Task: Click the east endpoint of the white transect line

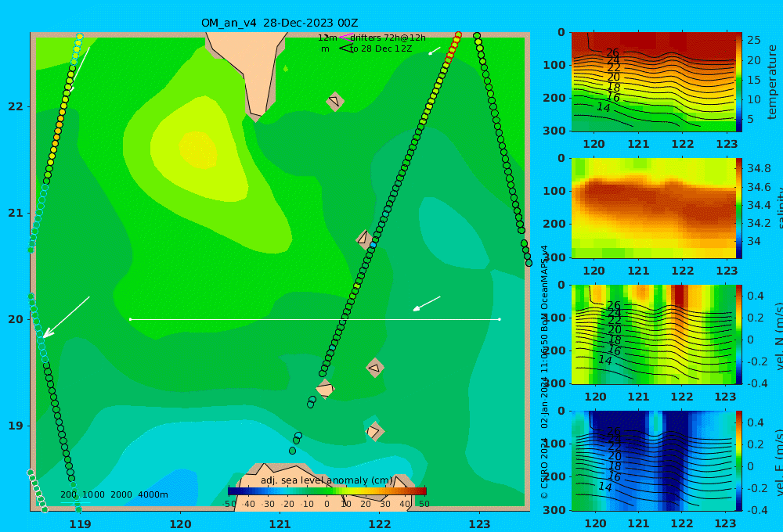Action: point(500,319)
